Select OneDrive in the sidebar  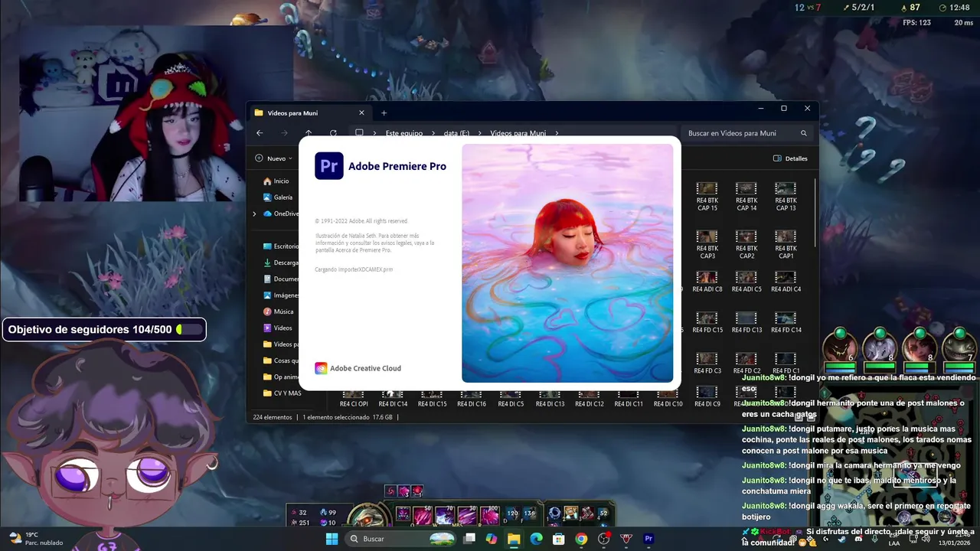click(x=280, y=214)
